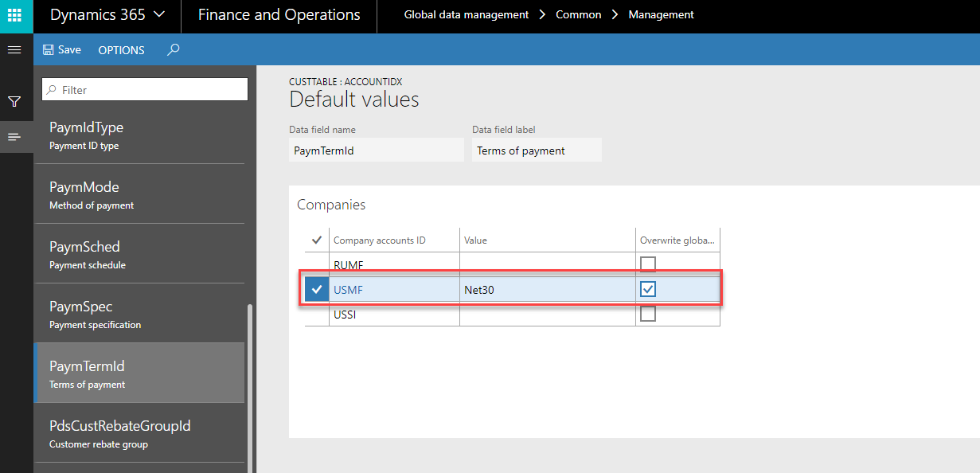
Task: Click the list view icon in sidebar
Action: click(x=14, y=137)
